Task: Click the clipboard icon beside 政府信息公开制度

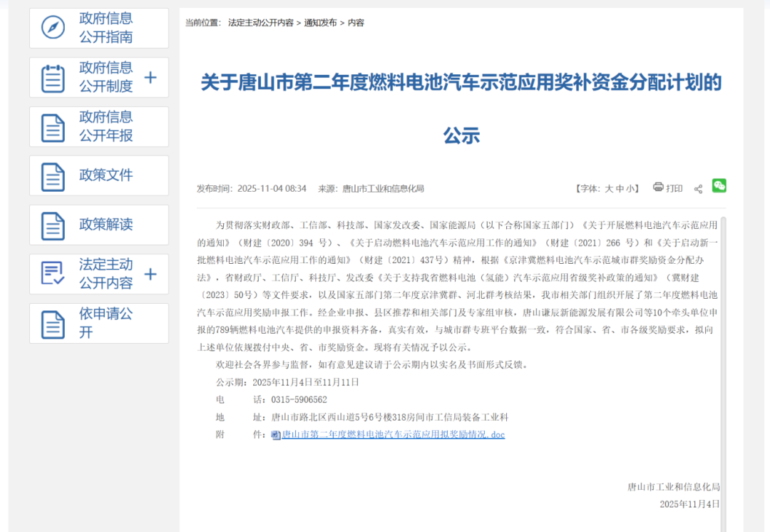Action: coord(52,77)
